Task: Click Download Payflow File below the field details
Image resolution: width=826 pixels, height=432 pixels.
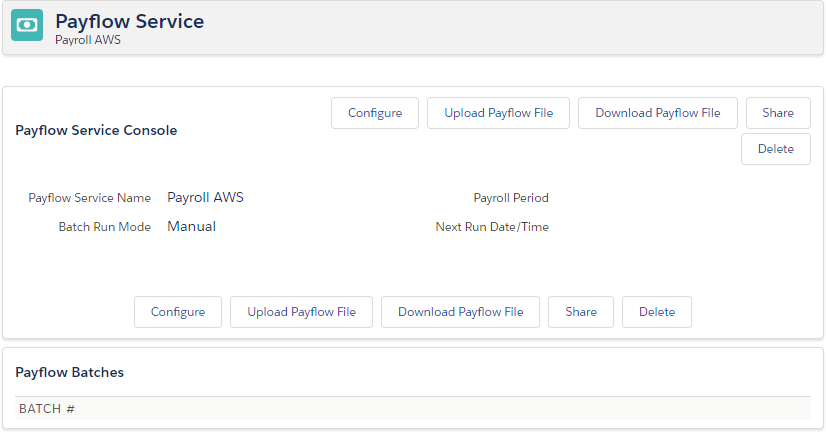Action: coord(460,312)
